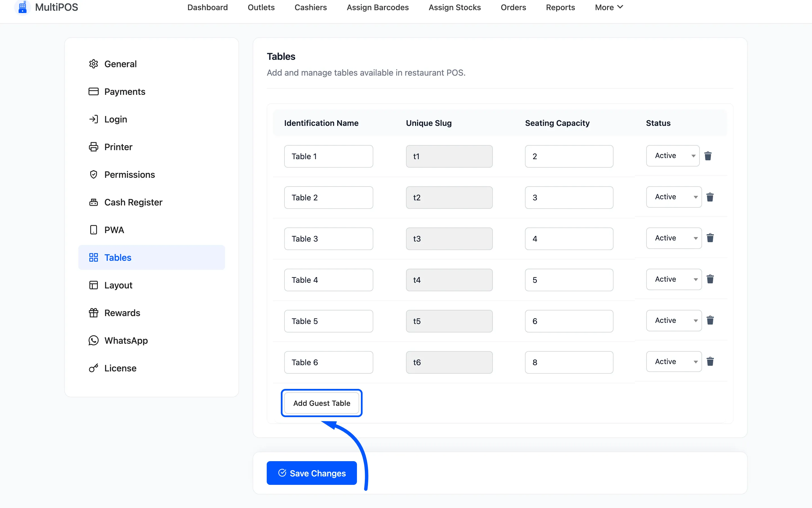Image resolution: width=812 pixels, height=508 pixels.
Task: Open the Outlets navigation item
Action: point(261,7)
